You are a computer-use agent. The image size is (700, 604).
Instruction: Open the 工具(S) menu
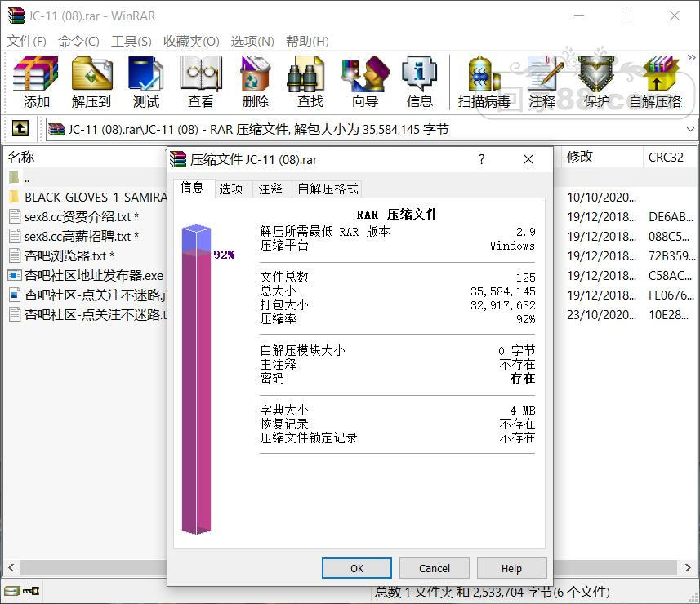coord(132,42)
